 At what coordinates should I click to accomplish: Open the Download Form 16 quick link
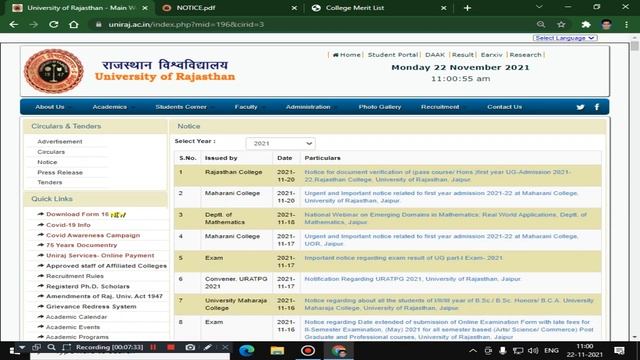click(x=77, y=214)
